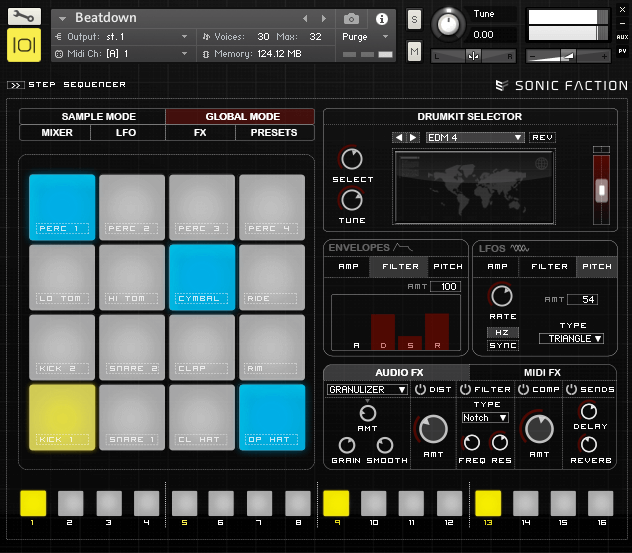This screenshot has width=632, height=553.
Task: Click the drumkit selector vertical volume slider
Action: click(600, 188)
